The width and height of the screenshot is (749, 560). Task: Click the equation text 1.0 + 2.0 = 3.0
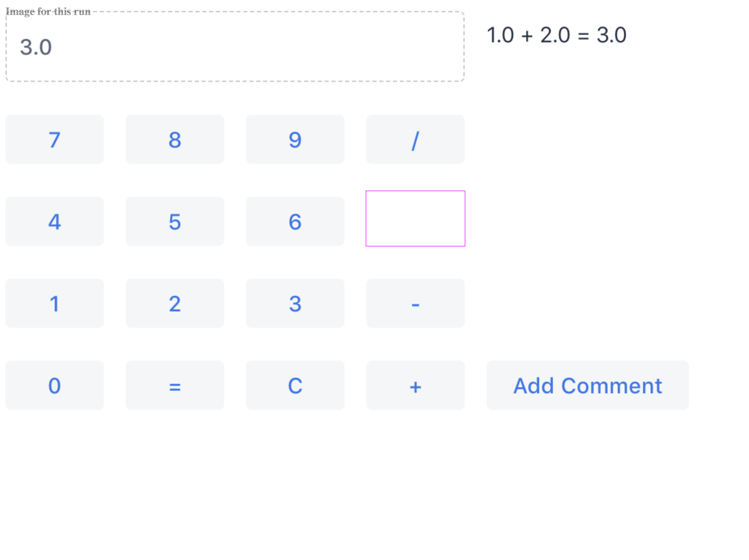pos(556,35)
